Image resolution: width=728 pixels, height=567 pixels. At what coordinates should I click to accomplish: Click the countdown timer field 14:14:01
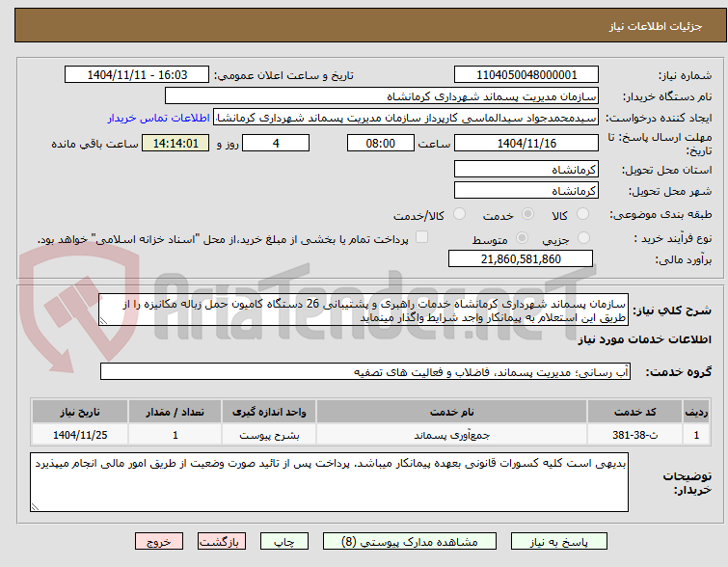click(x=175, y=143)
